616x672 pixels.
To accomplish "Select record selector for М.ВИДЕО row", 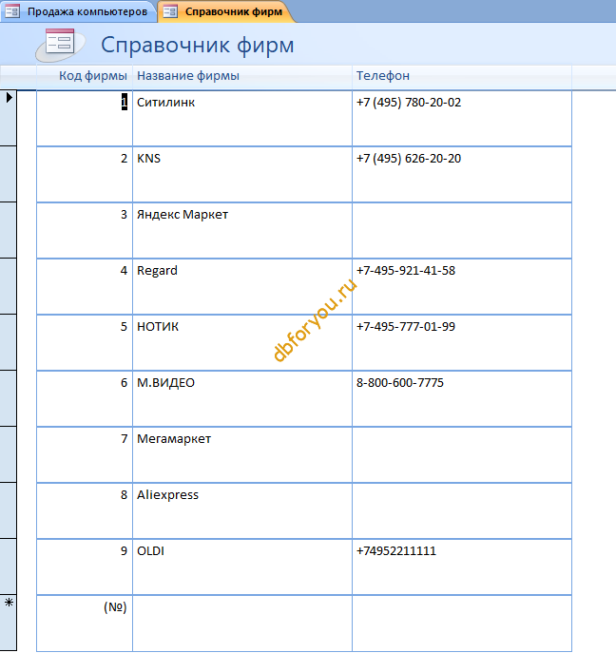I will 9,398.
